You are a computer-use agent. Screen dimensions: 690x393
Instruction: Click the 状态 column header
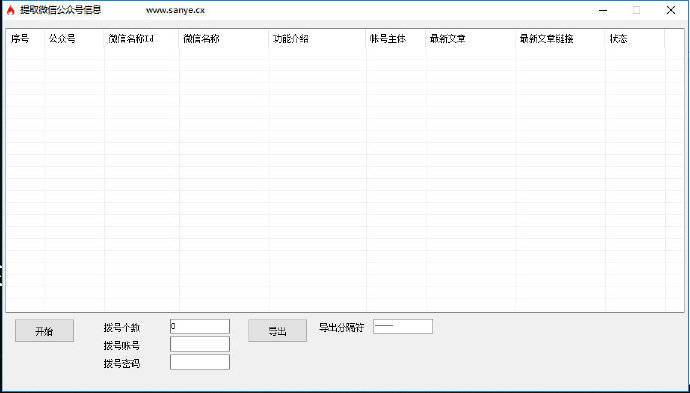pos(635,39)
